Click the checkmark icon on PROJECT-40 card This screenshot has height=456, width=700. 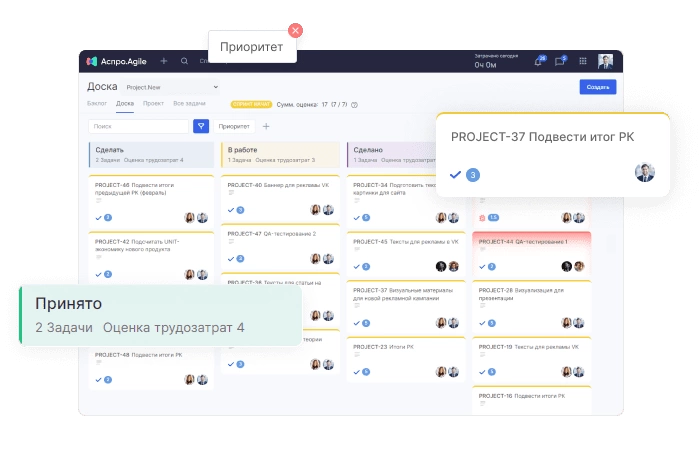pos(231,210)
